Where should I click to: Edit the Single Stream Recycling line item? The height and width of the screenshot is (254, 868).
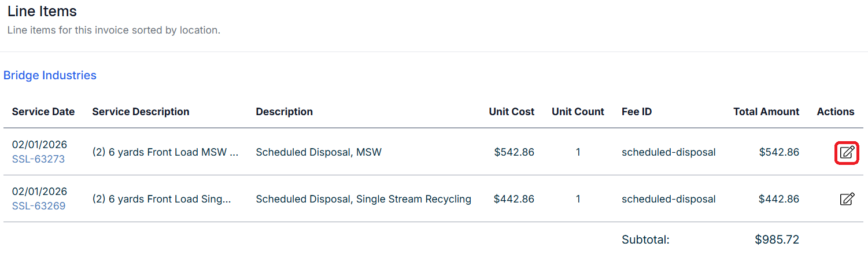point(847,199)
